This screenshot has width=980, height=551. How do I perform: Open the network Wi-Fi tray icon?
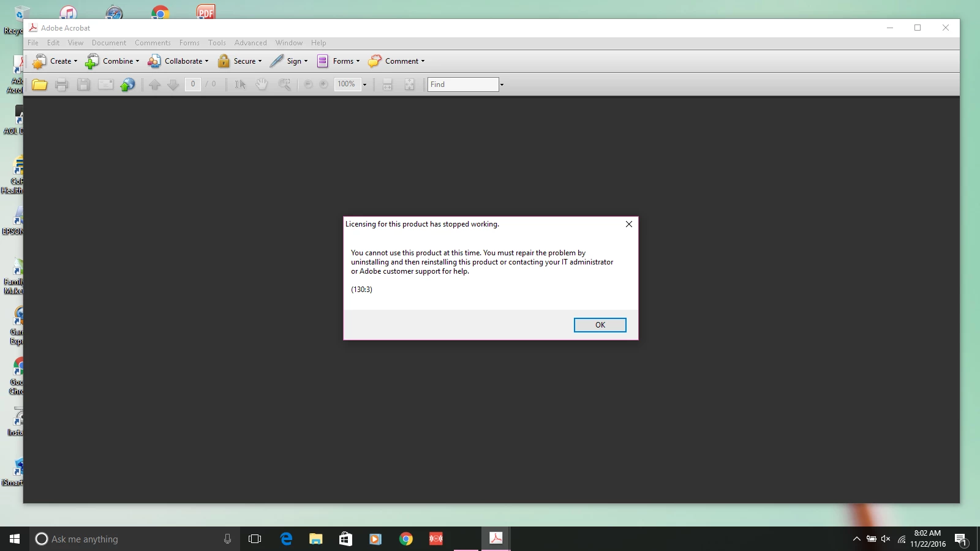pos(902,539)
